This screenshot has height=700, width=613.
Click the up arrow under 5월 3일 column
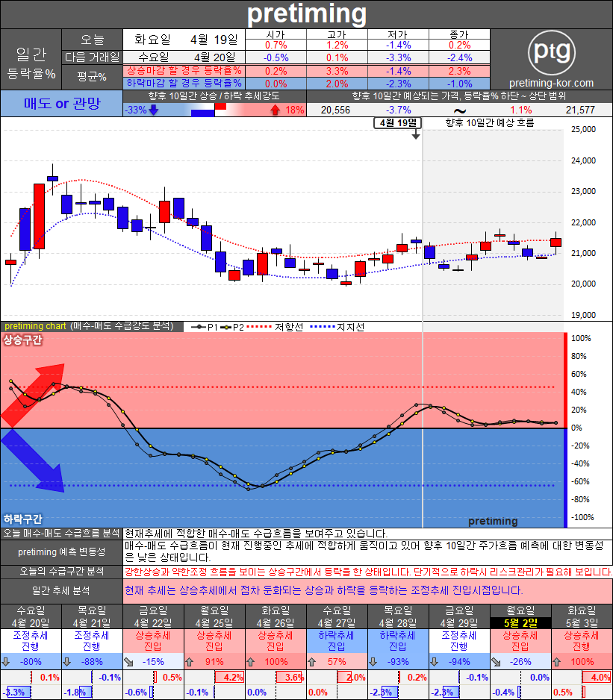pyautogui.click(x=557, y=662)
